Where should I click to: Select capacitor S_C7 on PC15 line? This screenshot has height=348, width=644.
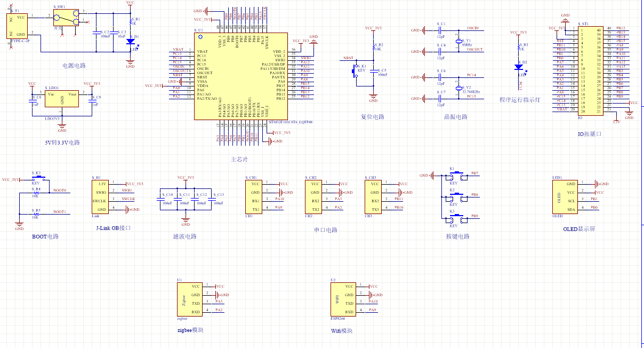coord(440,99)
